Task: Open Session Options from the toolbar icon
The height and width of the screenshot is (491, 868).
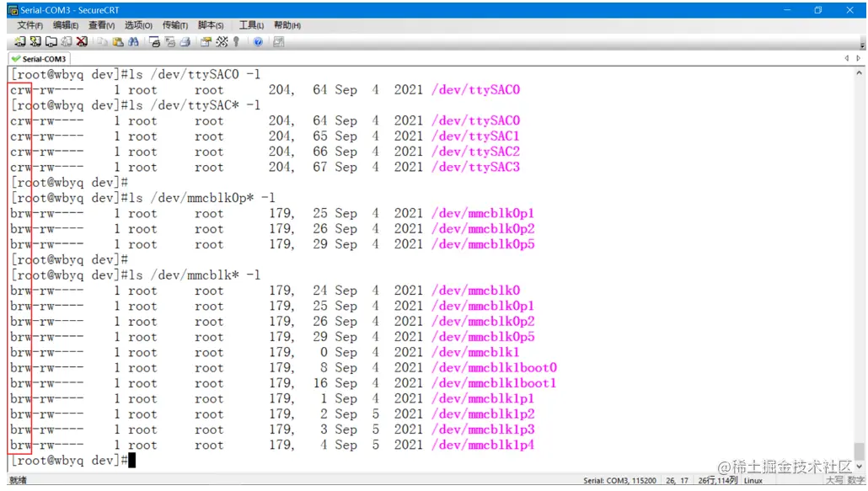Action: tap(206, 42)
